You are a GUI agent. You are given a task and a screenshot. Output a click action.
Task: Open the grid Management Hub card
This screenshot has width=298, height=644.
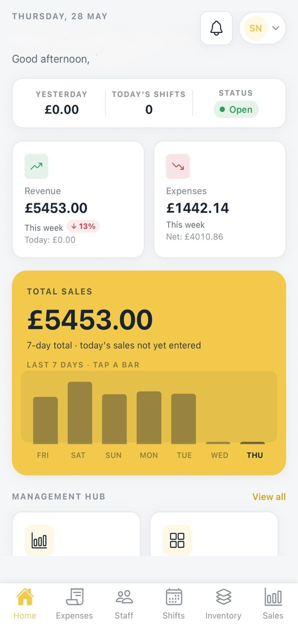[214, 534]
